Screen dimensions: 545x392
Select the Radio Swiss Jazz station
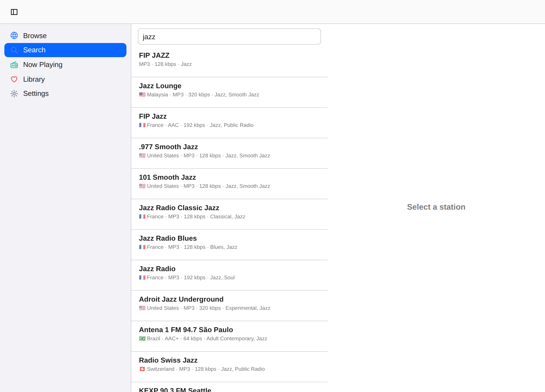229,367
